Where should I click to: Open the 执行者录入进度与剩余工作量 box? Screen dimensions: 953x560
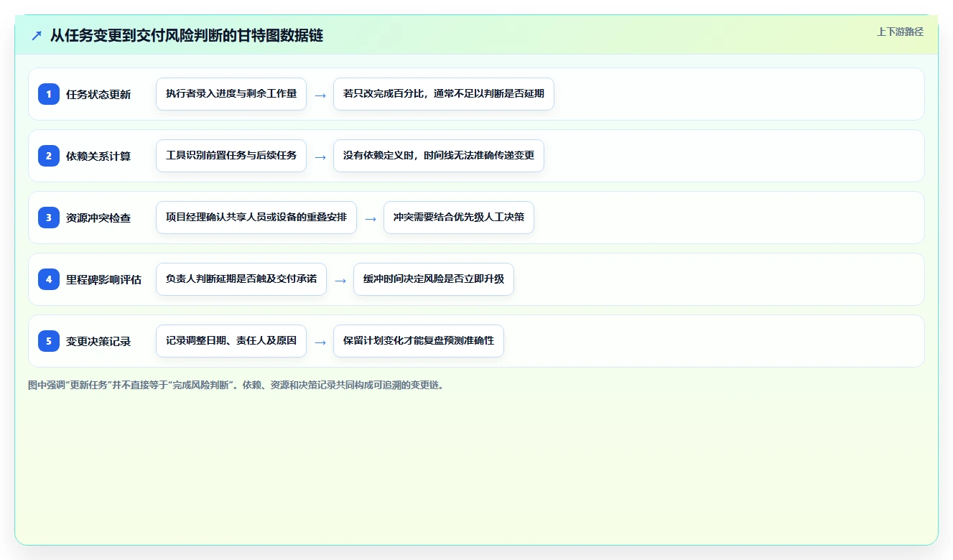(x=231, y=94)
